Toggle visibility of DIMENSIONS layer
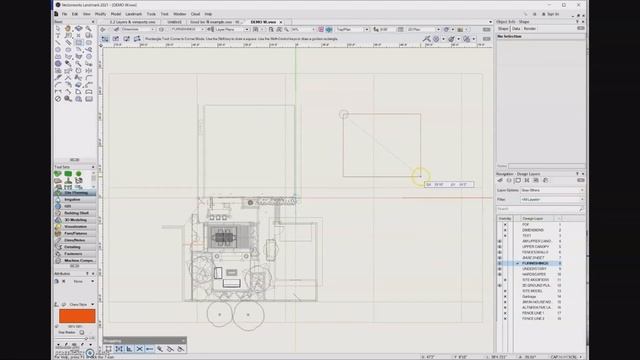Screen dimensions: 640x360 505,230
